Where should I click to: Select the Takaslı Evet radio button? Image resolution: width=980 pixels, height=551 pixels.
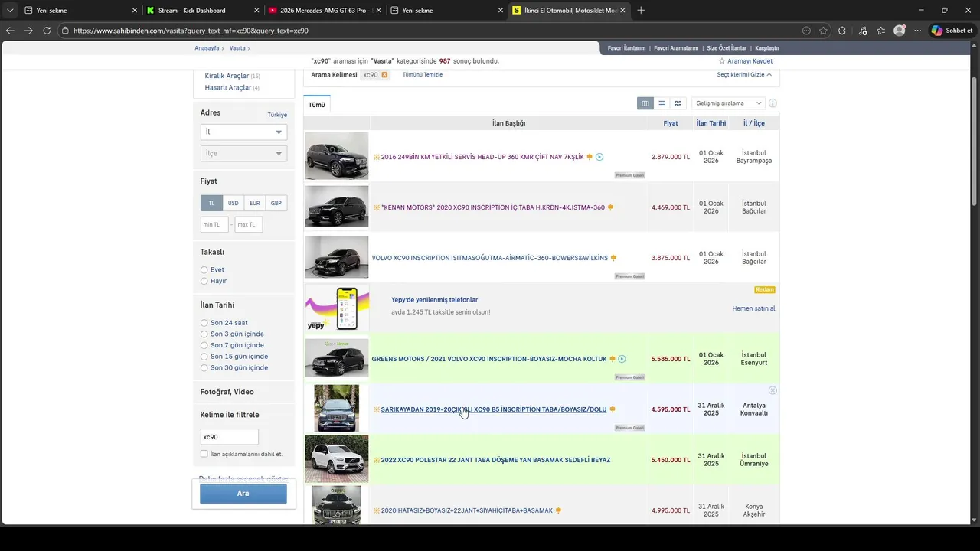[x=204, y=270]
